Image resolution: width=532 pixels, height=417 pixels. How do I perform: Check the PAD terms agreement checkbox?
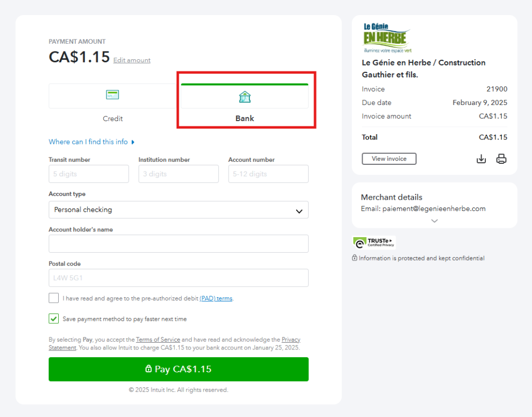pyautogui.click(x=54, y=298)
